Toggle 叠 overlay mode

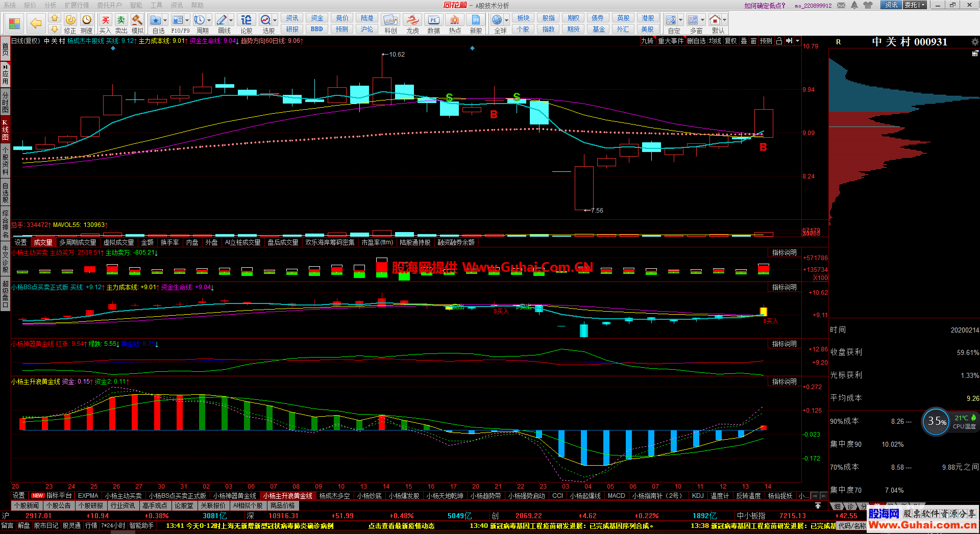744,41
